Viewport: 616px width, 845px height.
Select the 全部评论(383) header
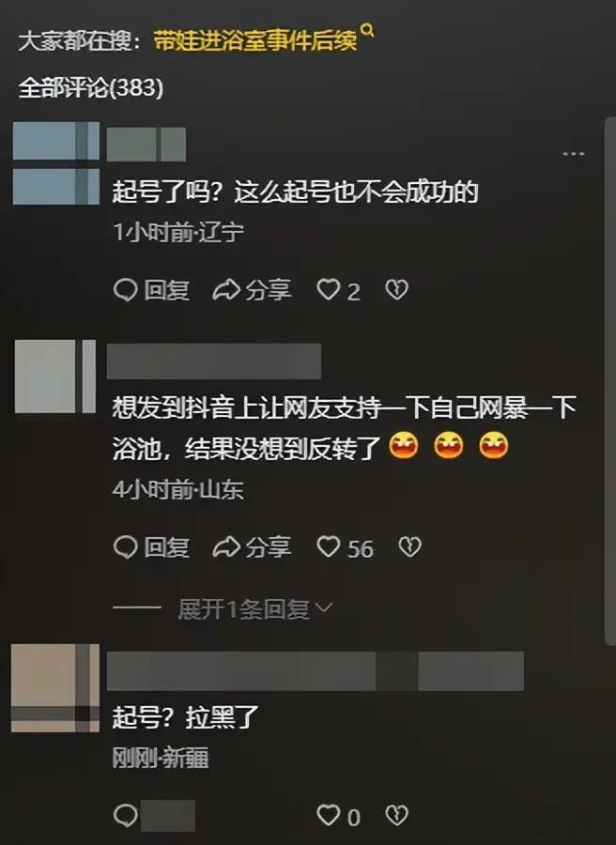pyautogui.click(x=91, y=87)
